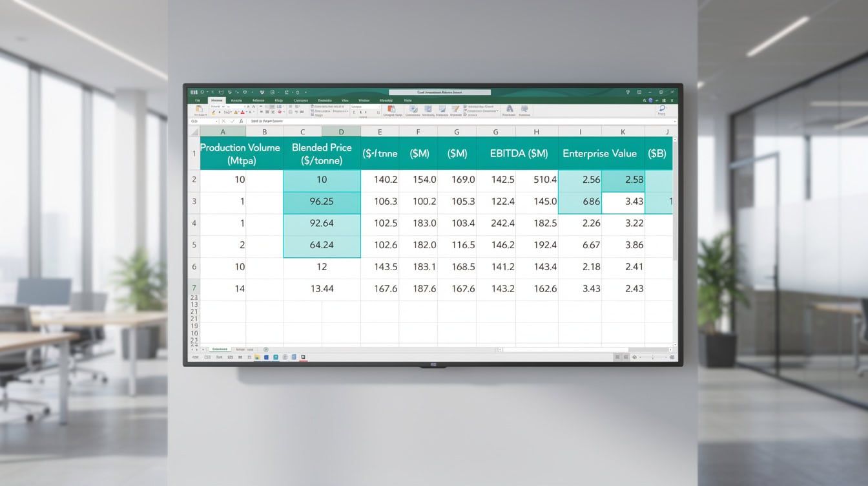Viewport: 868px width, 486px height.
Task: Click the formula bar input field
Action: click(460, 121)
